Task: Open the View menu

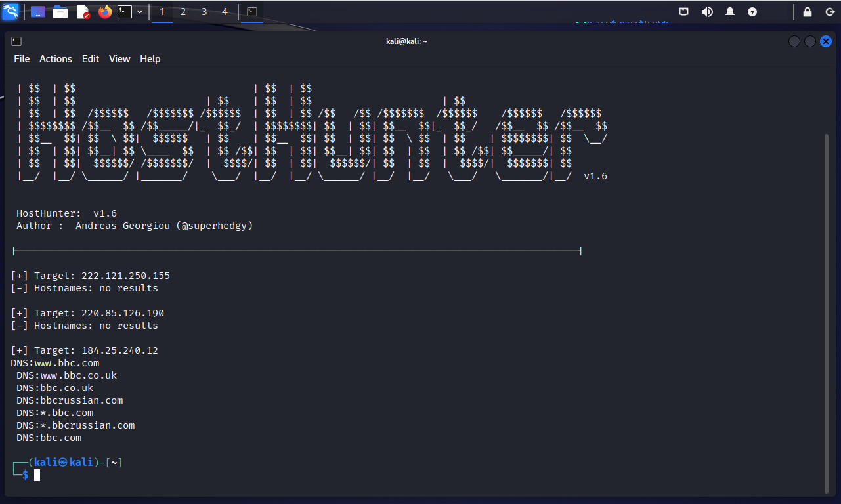Action: click(x=119, y=59)
